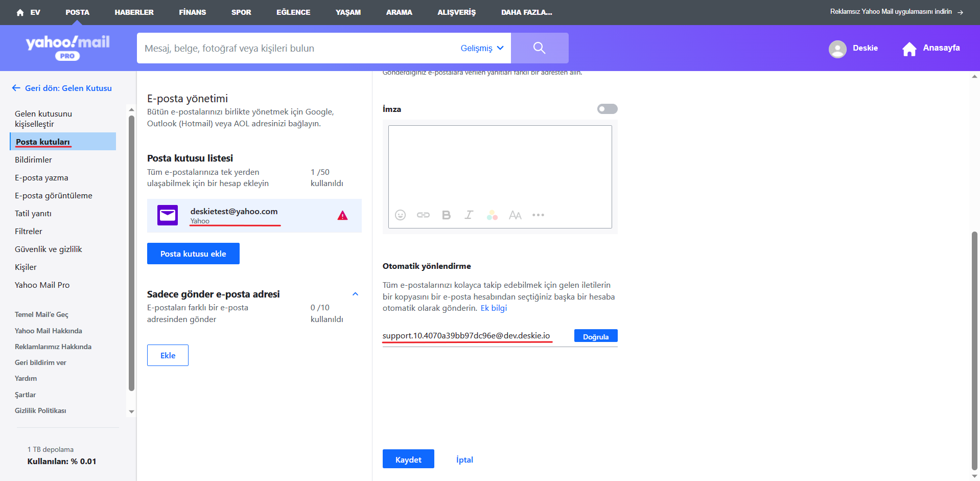The height and width of the screenshot is (481, 980).
Task: Click the red warning triangle icon
Action: [x=342, y=215]
